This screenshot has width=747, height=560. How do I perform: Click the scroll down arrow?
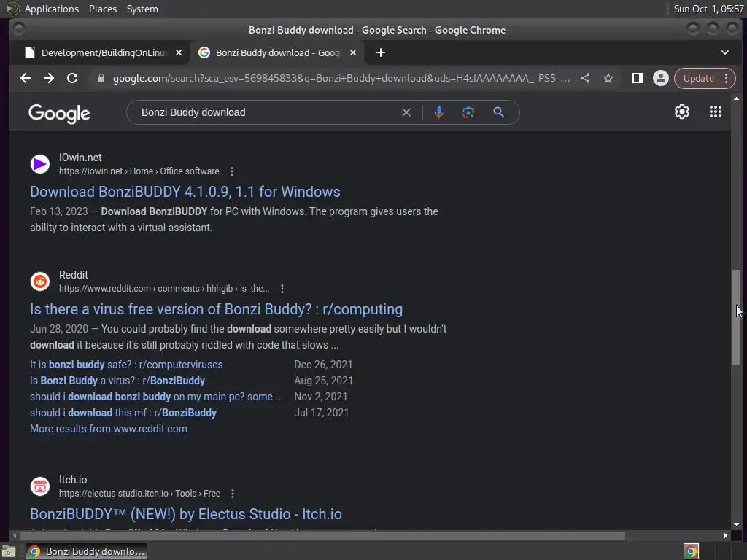tap(736, 524)
